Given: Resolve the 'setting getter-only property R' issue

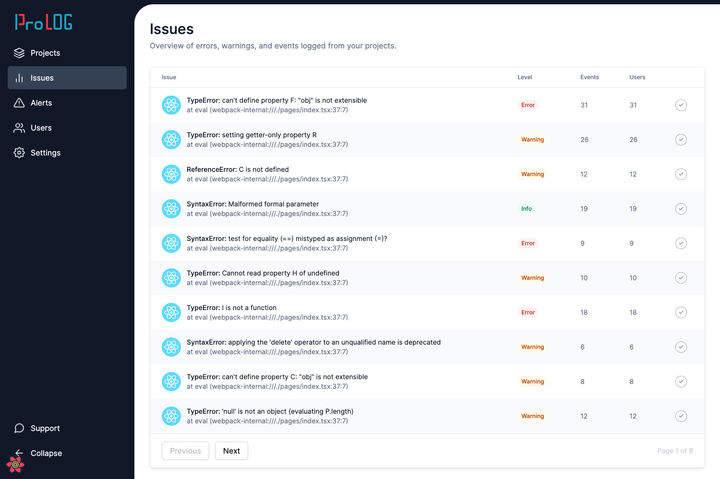Looking at the screenshot, I should tap(681, 139).
